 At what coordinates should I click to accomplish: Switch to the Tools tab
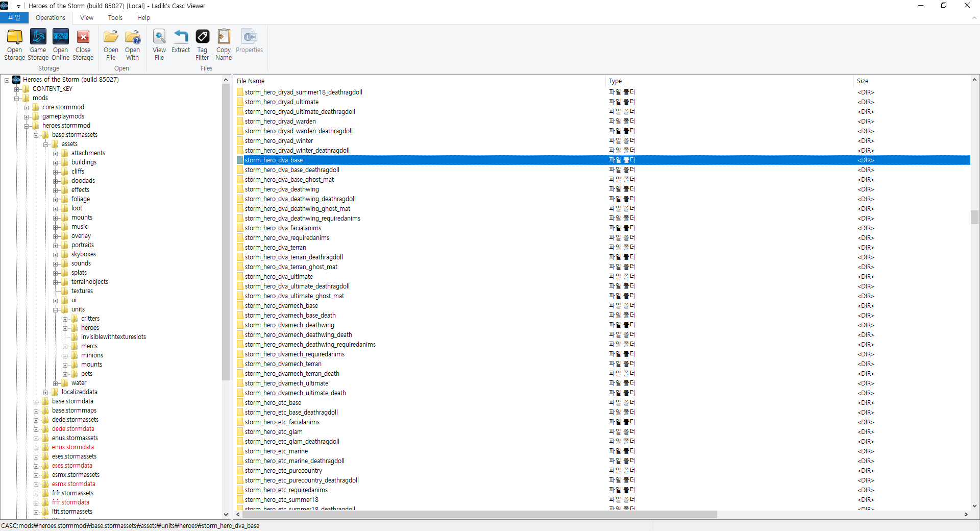[x=115, y=18]
